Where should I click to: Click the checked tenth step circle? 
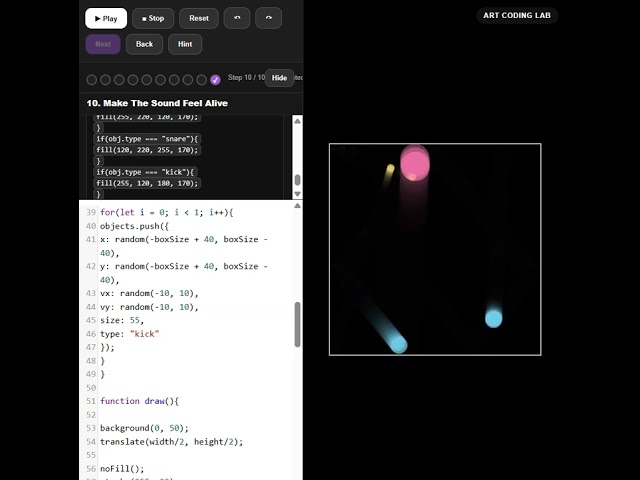tap(215, 80)
